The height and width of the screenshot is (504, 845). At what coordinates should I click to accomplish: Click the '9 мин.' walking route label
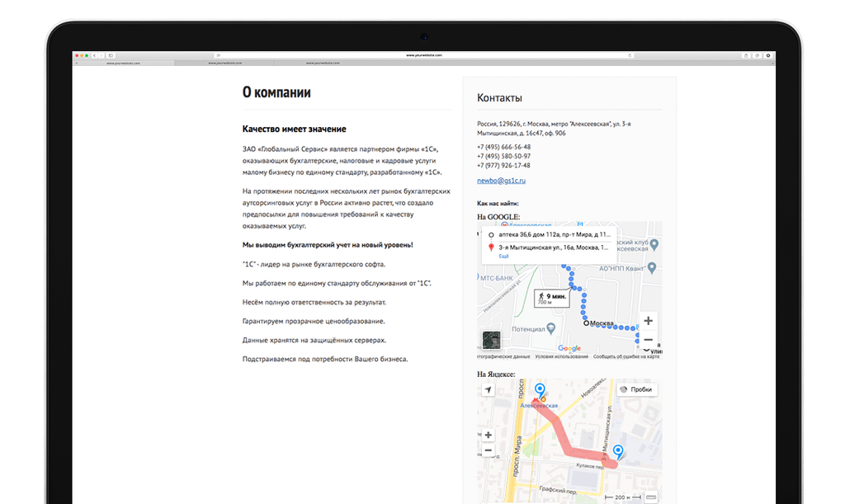552,298
